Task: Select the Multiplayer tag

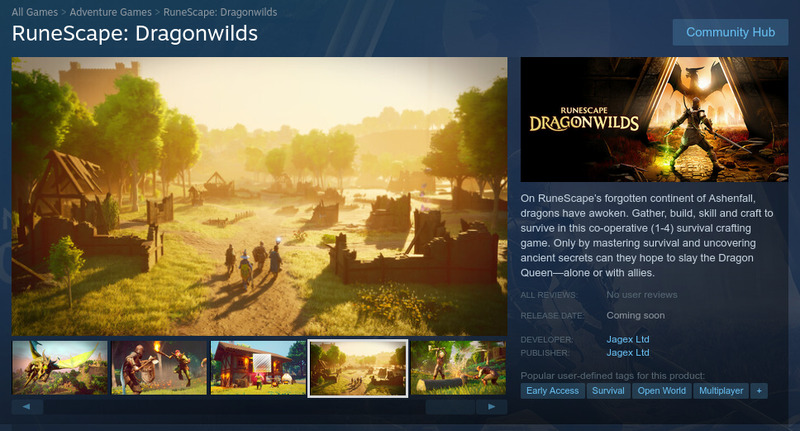Action: [721, 391]
